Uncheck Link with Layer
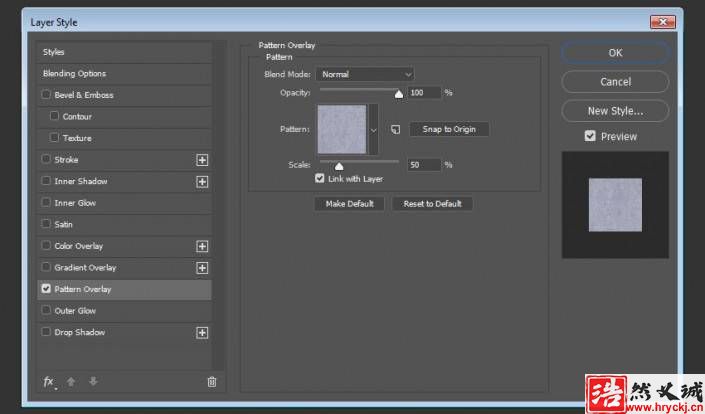The height and width of the screenshot is (414, 705). point(320,178)
